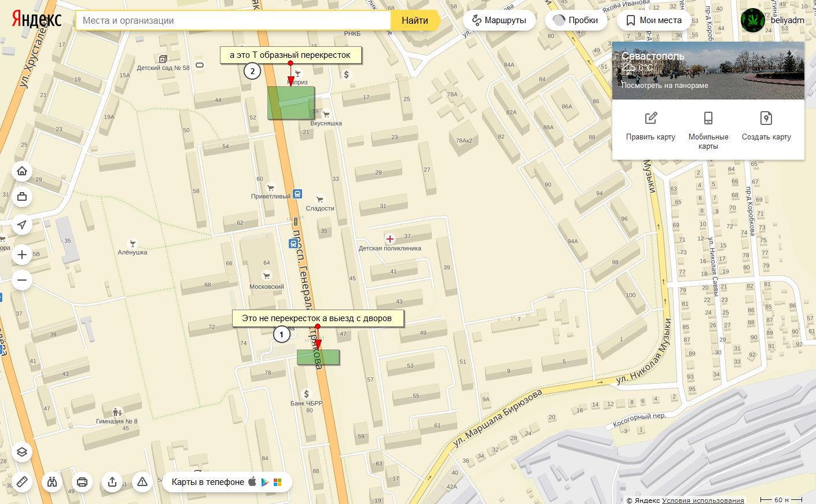Open Условия использования link

coord(703,500)
